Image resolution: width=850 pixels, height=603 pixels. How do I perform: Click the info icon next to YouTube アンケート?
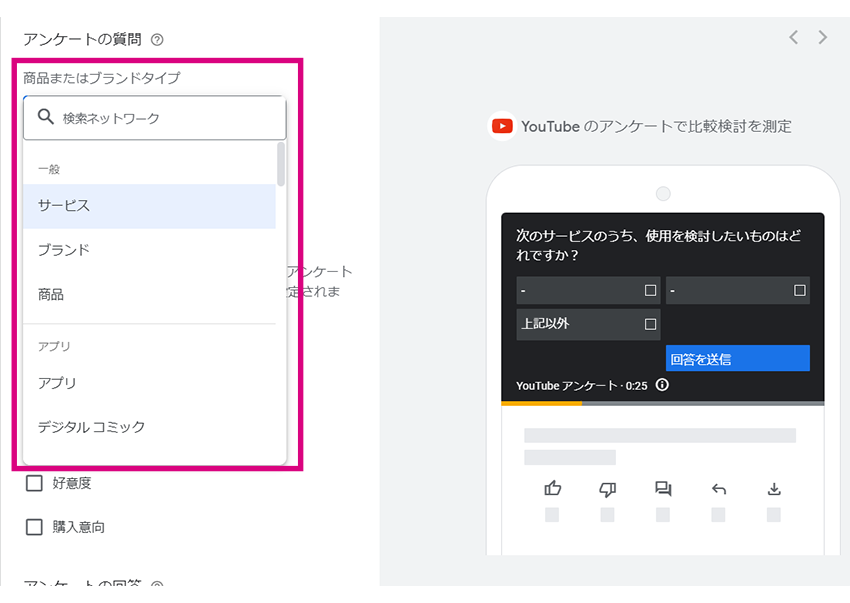click(x=662, y=385)
